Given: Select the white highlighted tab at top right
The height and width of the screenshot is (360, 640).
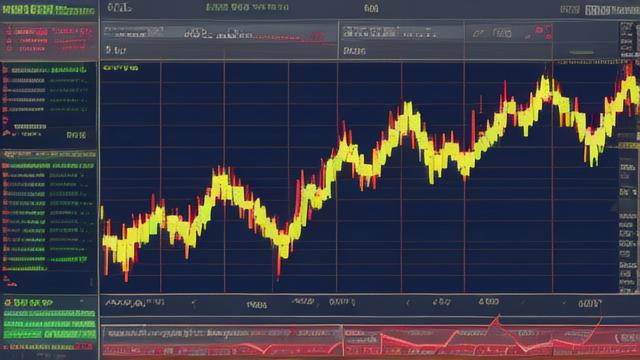Looking at the screenshot, I should click(x=612, y=10).
